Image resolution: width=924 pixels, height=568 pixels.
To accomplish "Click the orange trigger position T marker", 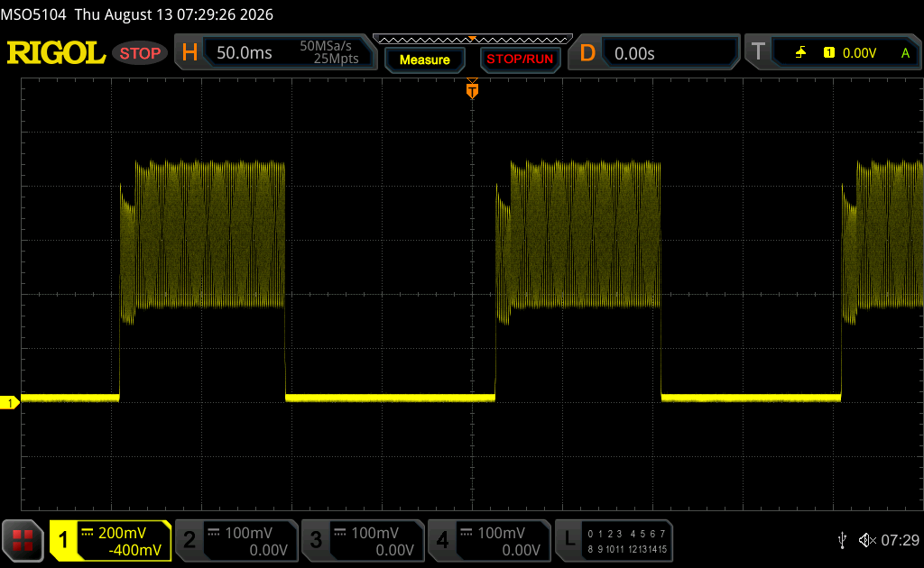I will (472, 89).
